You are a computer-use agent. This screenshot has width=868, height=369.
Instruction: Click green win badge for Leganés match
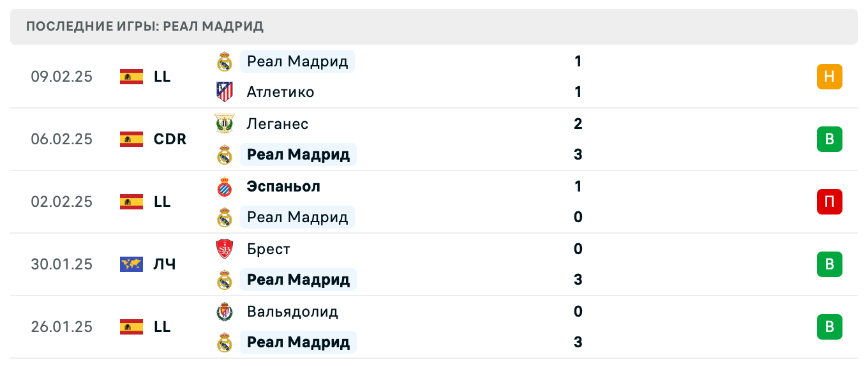coord(829,139)
